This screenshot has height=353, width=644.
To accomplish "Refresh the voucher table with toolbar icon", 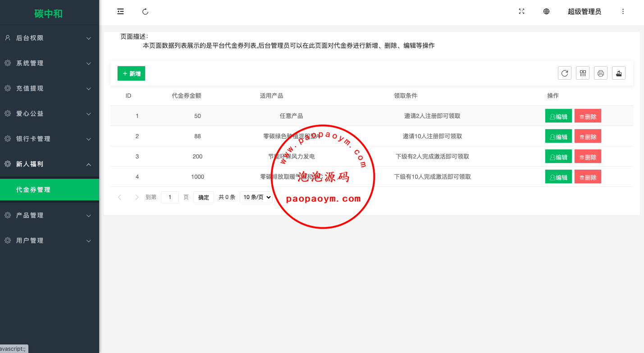I will (564, 73).
